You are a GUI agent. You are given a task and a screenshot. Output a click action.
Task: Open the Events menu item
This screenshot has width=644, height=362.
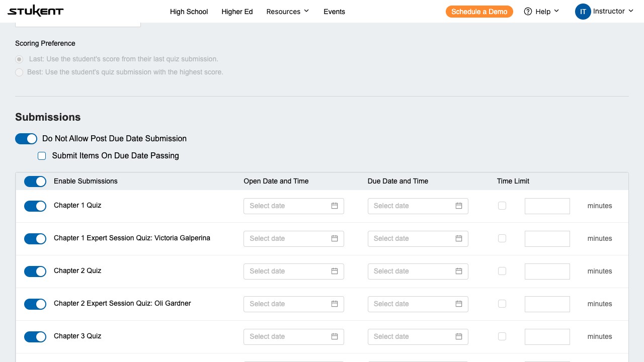pos(334,12)
